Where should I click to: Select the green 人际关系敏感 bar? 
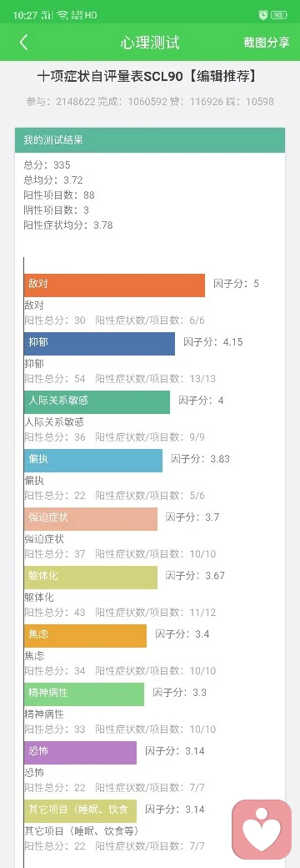click(97, 402)
